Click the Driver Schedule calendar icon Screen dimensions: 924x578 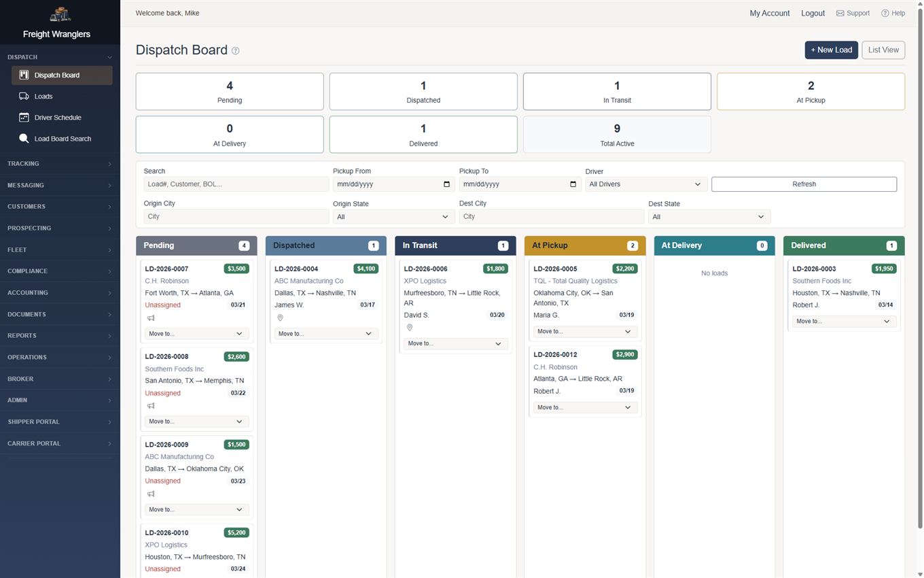(24, 118)
